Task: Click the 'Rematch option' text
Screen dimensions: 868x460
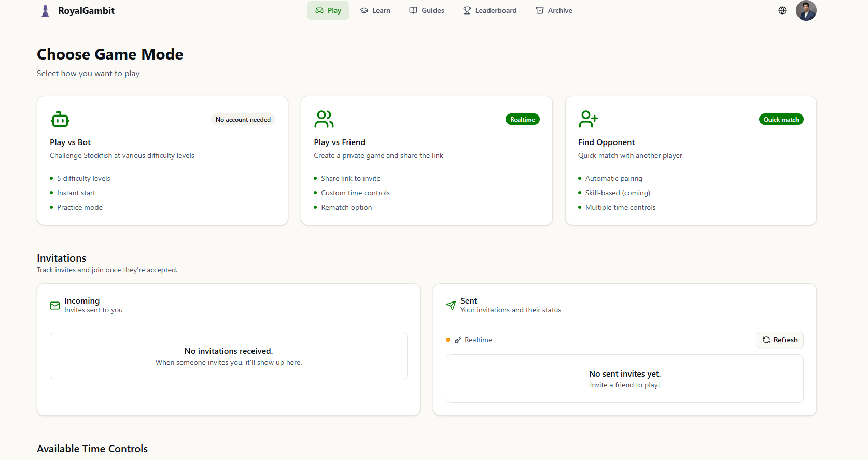Action: [x=346, y=207]
